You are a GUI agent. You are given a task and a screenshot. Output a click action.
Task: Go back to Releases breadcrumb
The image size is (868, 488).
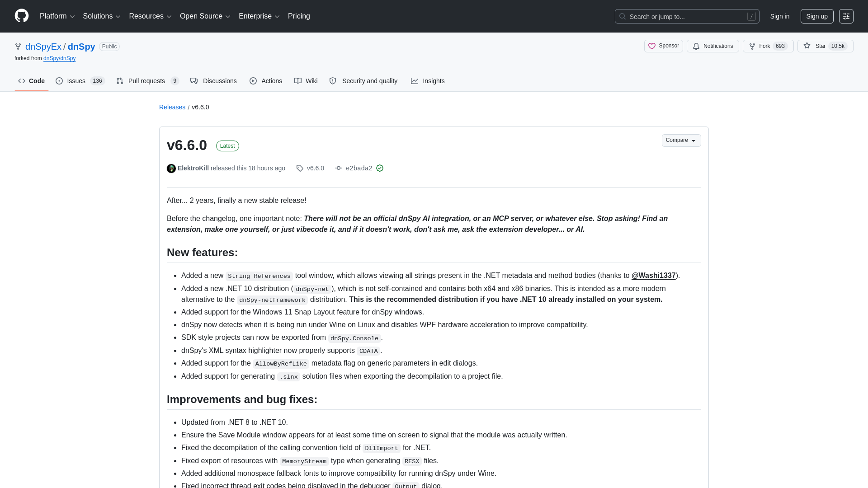(172, 107)
